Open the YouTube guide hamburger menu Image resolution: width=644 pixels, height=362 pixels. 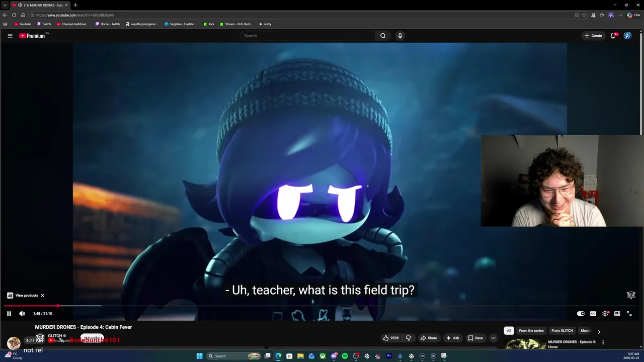pyautogui.click(x=10, y=36)
